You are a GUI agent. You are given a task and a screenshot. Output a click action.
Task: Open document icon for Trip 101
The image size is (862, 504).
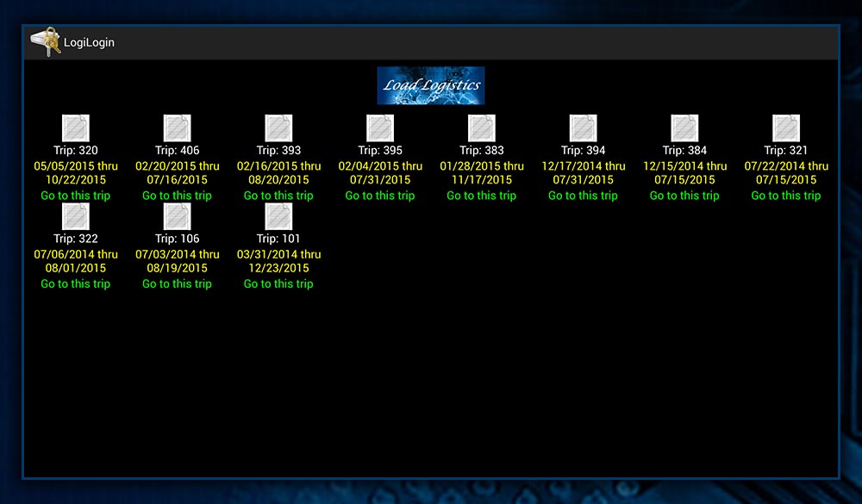[278, 216]
